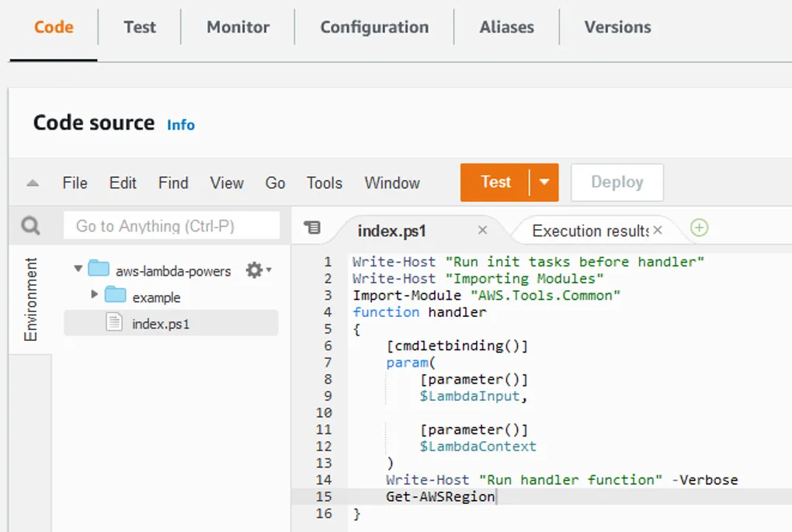Collapse the menu bar with up arrow

[33, 183]
